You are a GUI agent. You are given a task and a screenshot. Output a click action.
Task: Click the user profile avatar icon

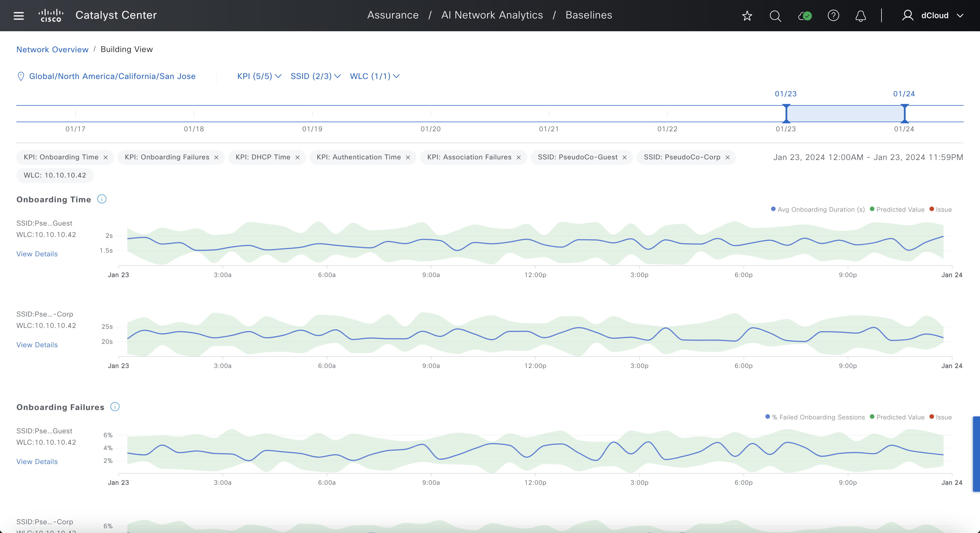tap(908, 16)
